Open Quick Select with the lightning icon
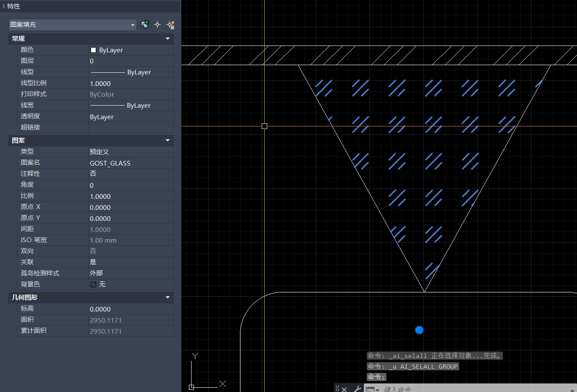Image resolution: width=577 pixels, height=392 pixels. (170, 25)
